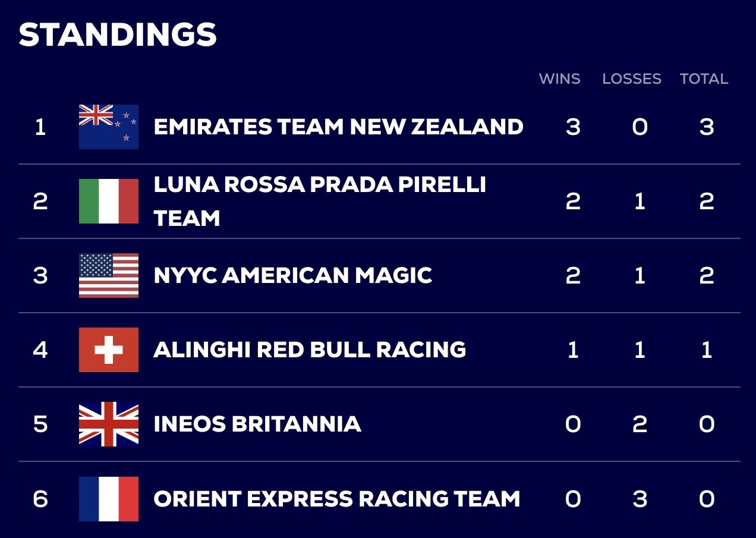The image size is (756, 538).
Task: Click the Italian flag icon
Action: 109,201
